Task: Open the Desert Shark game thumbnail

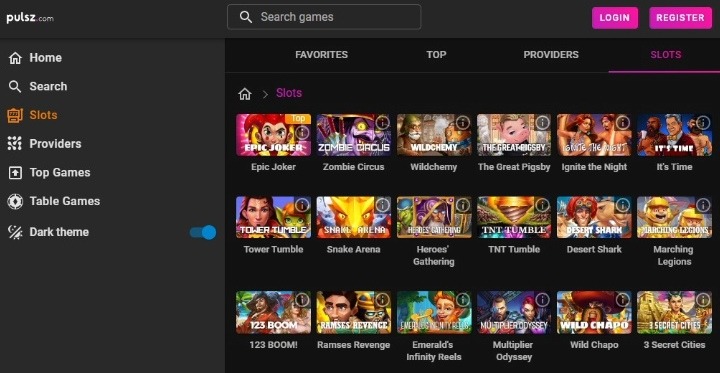Action: point(594,217)
